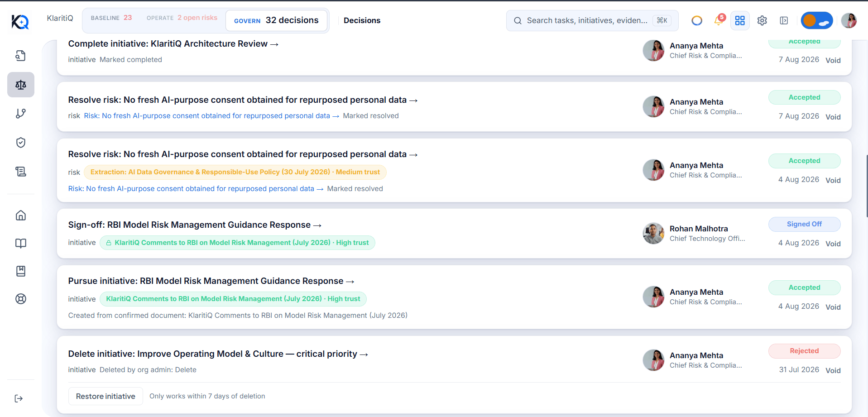The height and width of the screenshot is (417, 868).
Task: Open the document search sidebar icon
Action: pyautogui.click(x=21, y=56)
